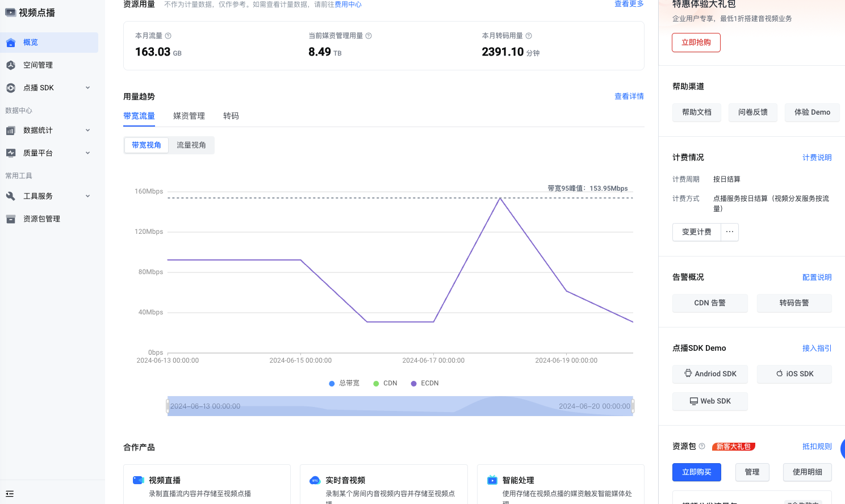This screenshot has height=504, width=845.
Task: Open iOS SDK demo button
Action: (794, 374)
